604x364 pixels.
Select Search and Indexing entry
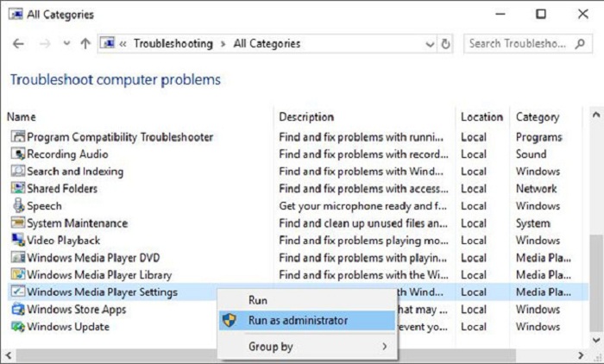tap(75, 172)
